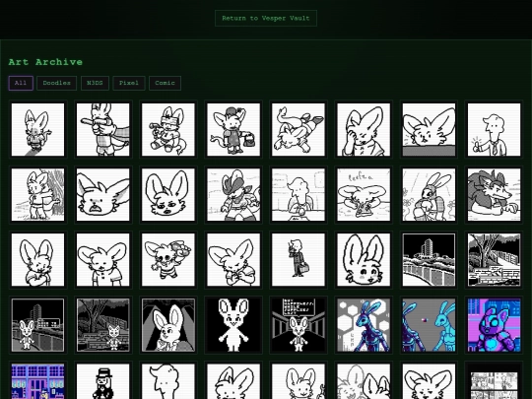Open the man on phone with briefcase
Viewport: 532px width, 399px height.
pos(299,260)
